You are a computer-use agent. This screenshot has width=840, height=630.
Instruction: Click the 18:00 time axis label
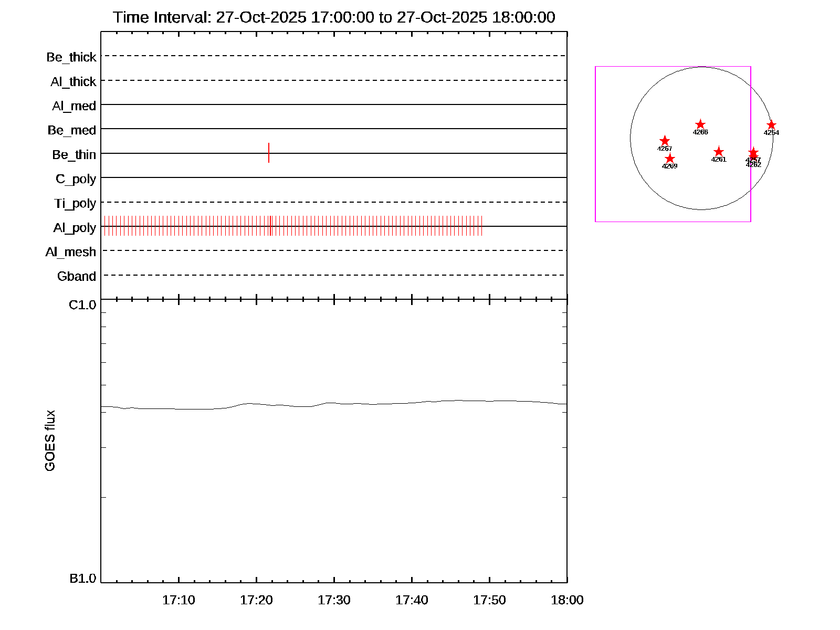click(567, 600)
